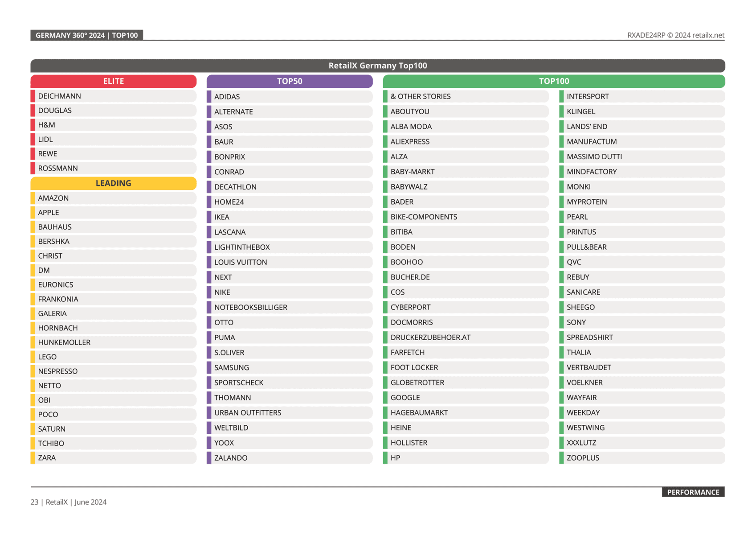Select SAMSUNG in the Top50 list
Screen dimensions: 756x535
pos(290,367)
